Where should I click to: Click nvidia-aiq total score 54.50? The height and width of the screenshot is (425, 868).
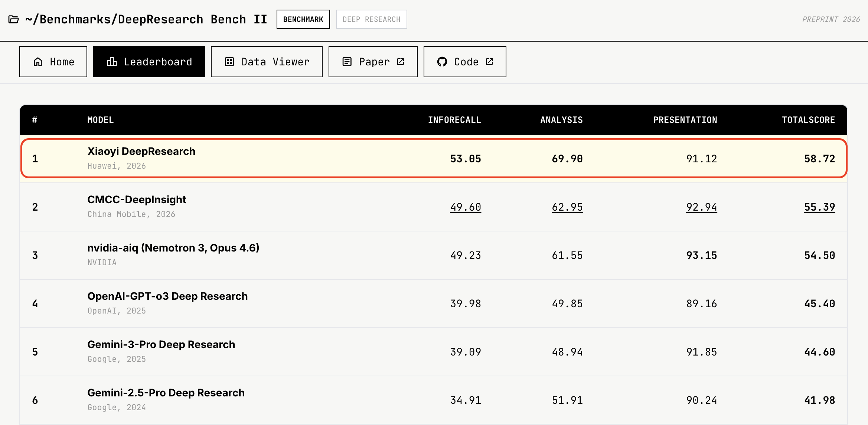(819, 256)
